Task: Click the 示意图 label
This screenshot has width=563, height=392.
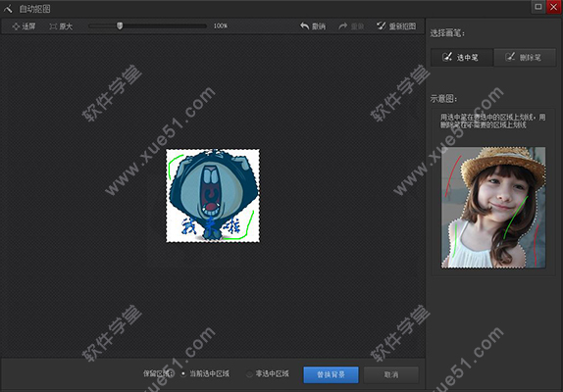Action: coord(443,99)
